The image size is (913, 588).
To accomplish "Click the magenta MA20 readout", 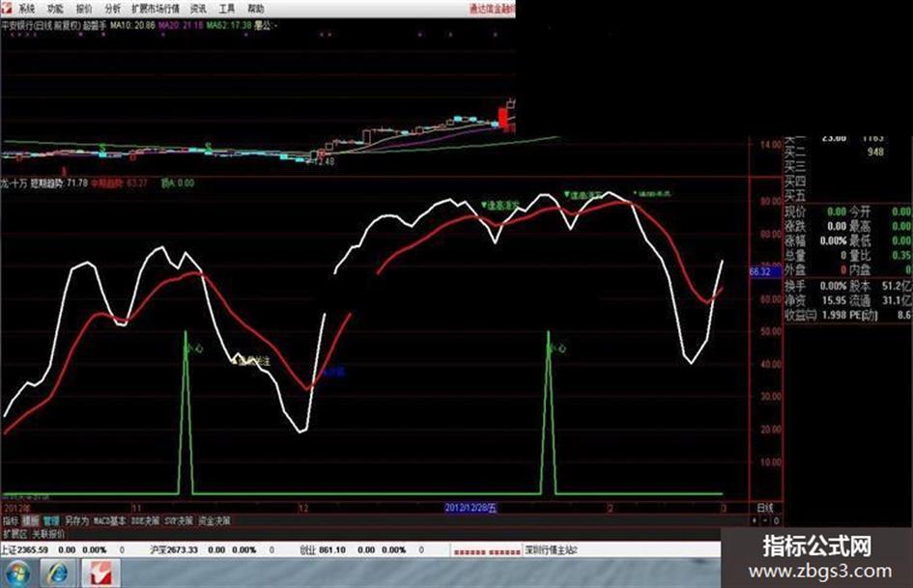I will tap(181, 26).
